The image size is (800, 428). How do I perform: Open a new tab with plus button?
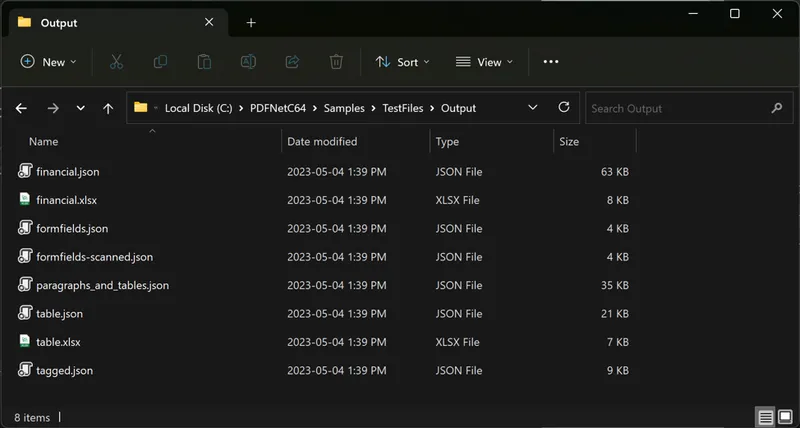click(251, 22)
